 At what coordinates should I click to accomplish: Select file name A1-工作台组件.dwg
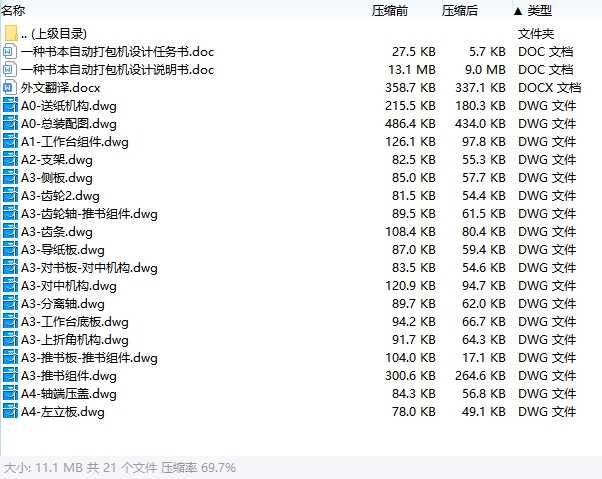75,142
